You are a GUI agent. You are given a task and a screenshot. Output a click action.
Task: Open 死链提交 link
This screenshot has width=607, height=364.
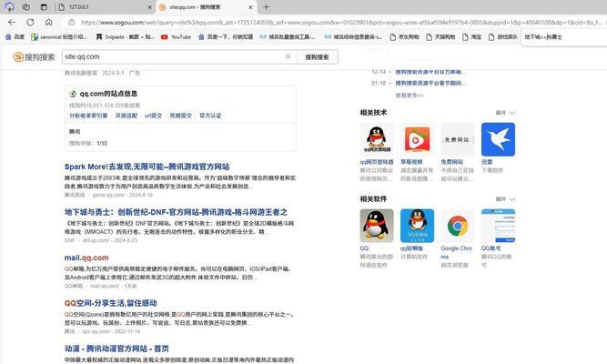point(180,116)
